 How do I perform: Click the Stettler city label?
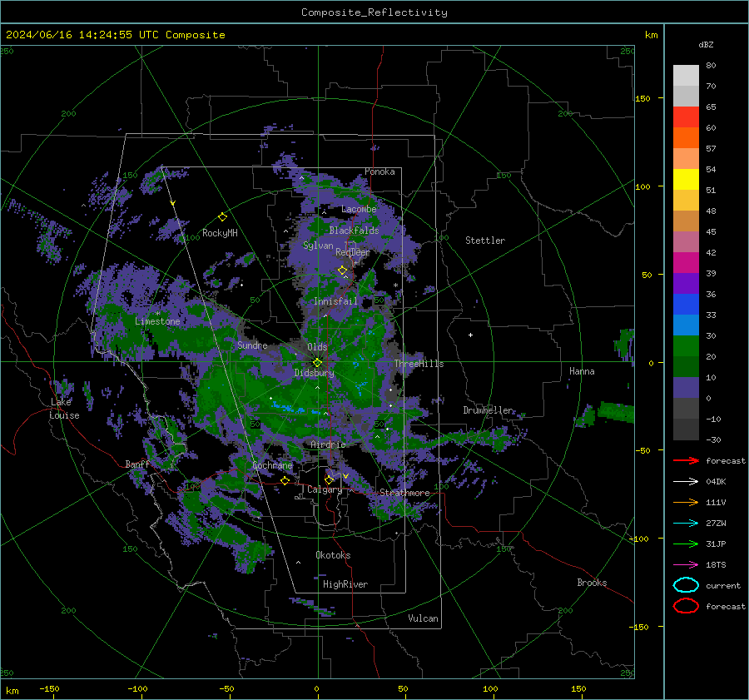(485, 241)
